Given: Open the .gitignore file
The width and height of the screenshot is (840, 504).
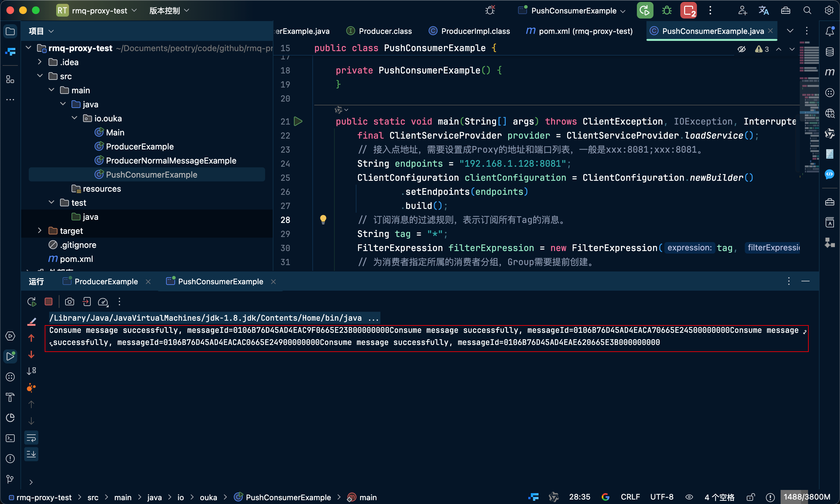Looking at the screenshot, I should 73,245.
